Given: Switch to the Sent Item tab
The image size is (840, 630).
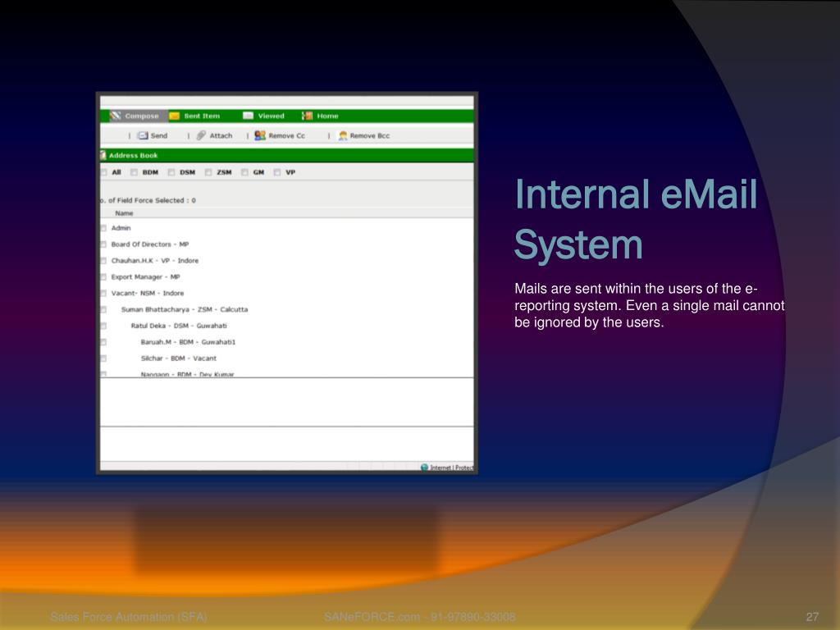Looking at the screenshot, I should pos(195,116).
